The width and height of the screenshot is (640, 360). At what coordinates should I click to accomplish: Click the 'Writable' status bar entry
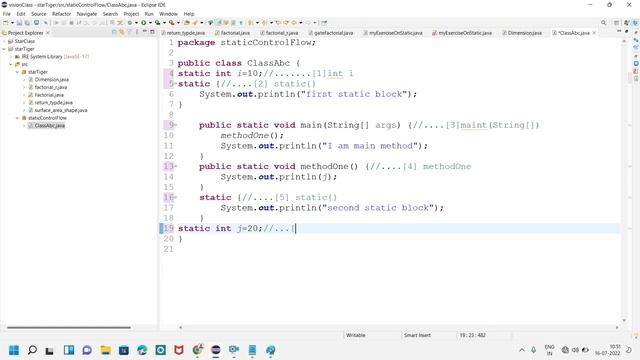(356, 335)
